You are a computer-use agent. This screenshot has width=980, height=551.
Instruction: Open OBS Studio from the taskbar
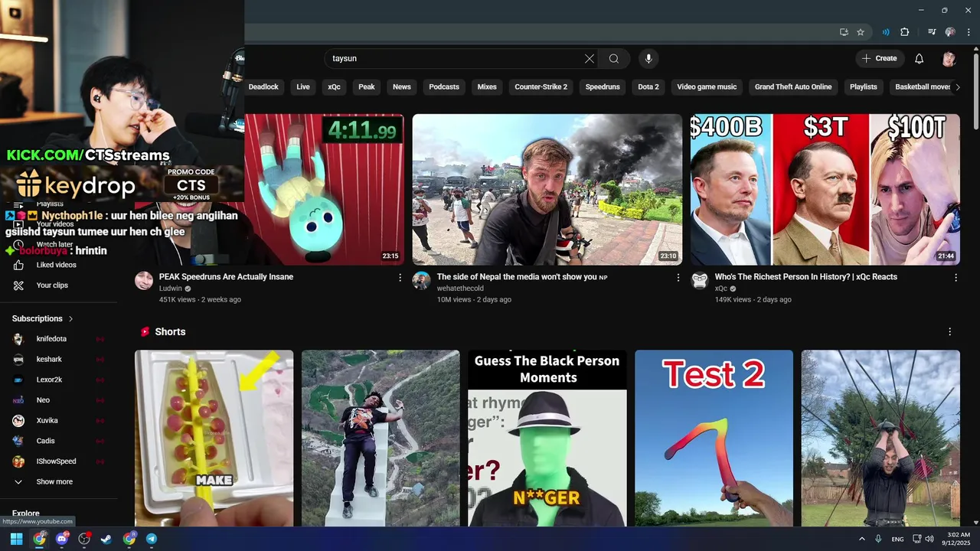tap(84, 539)
